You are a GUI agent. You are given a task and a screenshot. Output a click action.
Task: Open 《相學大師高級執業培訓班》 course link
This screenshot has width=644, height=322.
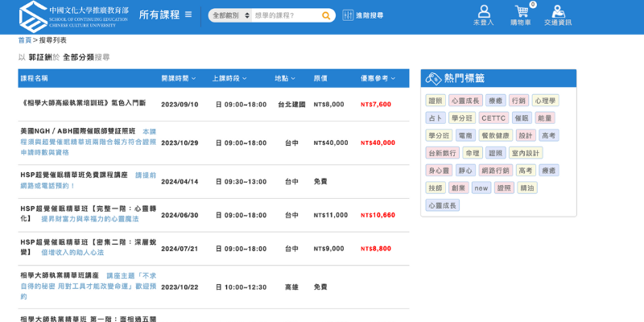coord(83,103)
